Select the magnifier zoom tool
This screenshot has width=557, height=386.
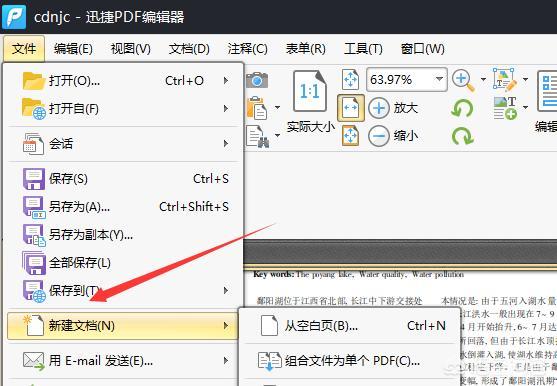[463, 80]
